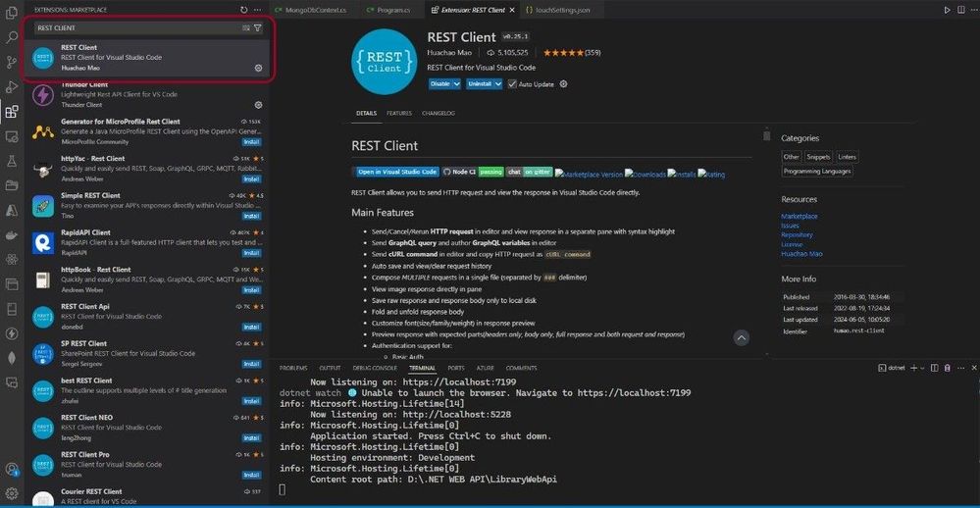Split the editor to the right
Viewport: 980px width, 508px height.
[x=960, y=10]
